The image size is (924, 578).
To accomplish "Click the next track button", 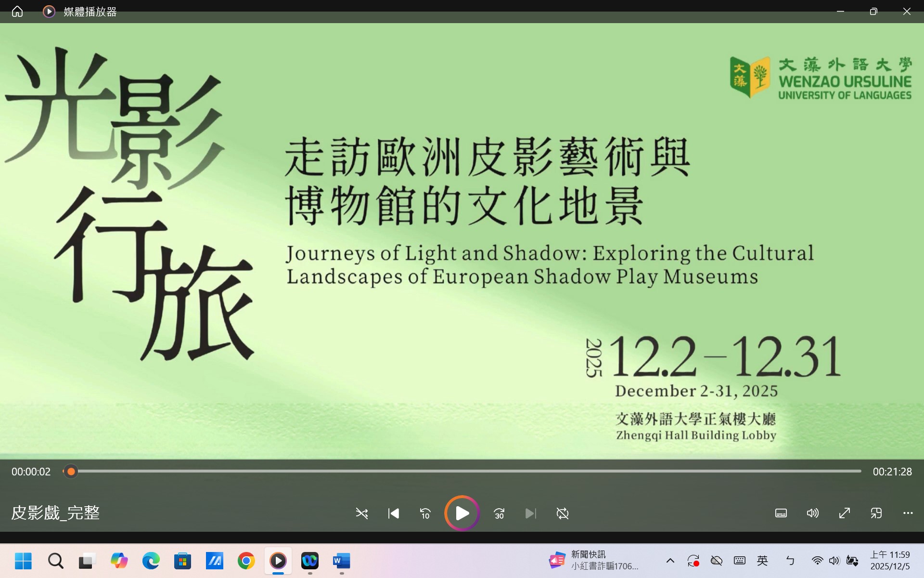I will tap(530, 513).
